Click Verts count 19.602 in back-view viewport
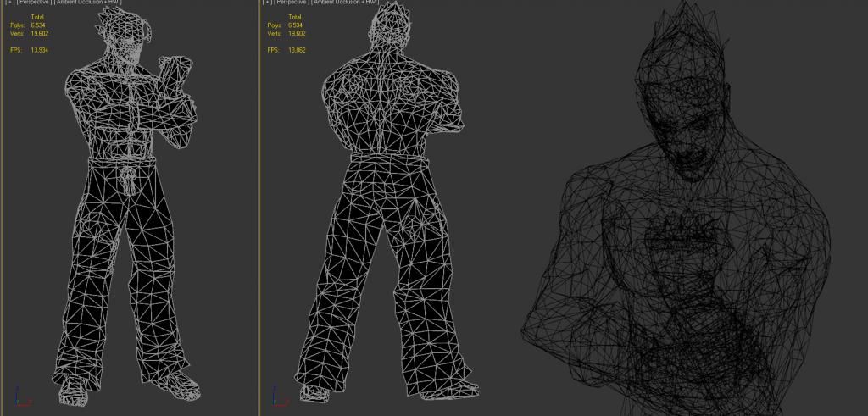868x416 pixels. click(298, 34)
